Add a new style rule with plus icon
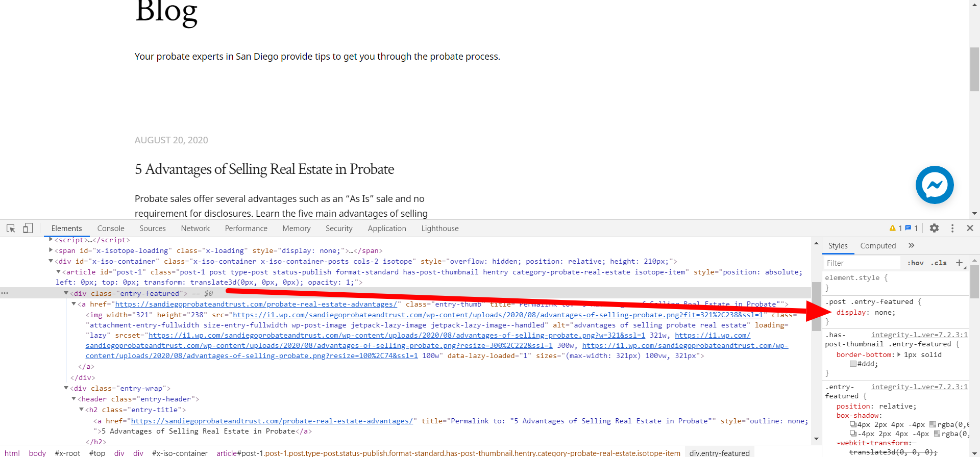 (x=959, y=263)
